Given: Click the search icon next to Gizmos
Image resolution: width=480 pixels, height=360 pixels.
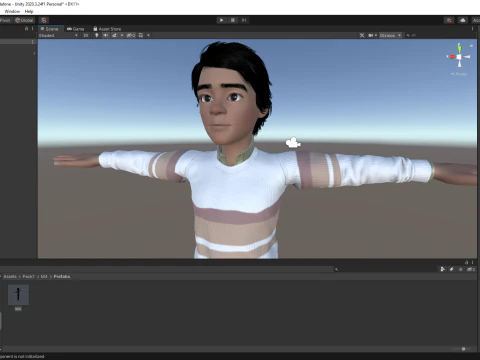Looking at the screenshot, I should pyautogui.click(x=408, y=35).
